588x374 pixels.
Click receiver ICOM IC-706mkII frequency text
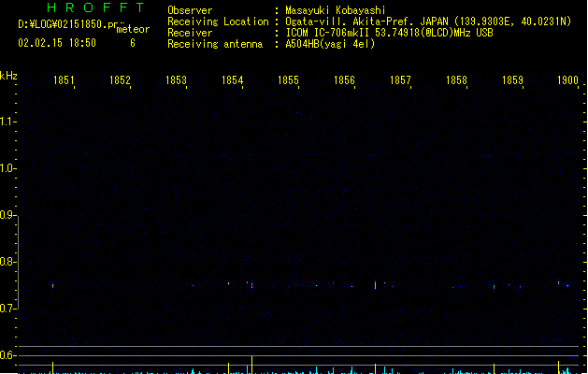click(x=389, y=33)
